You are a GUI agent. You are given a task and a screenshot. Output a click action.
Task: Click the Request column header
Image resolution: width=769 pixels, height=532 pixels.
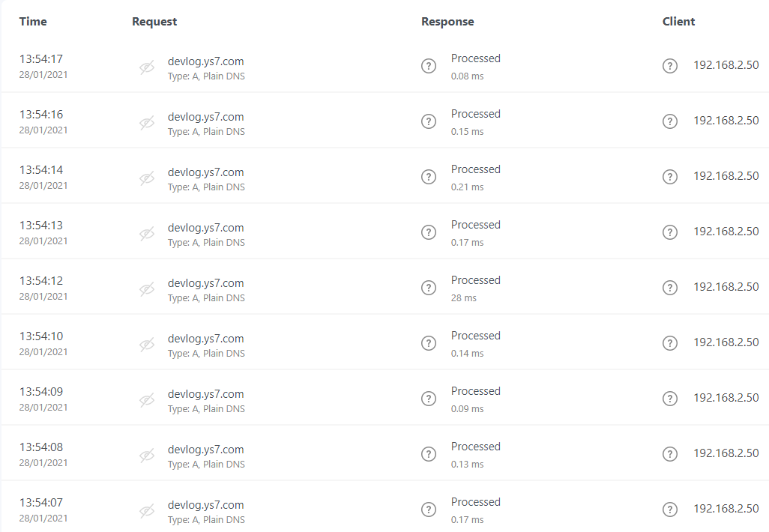click(x=154, y=22)
